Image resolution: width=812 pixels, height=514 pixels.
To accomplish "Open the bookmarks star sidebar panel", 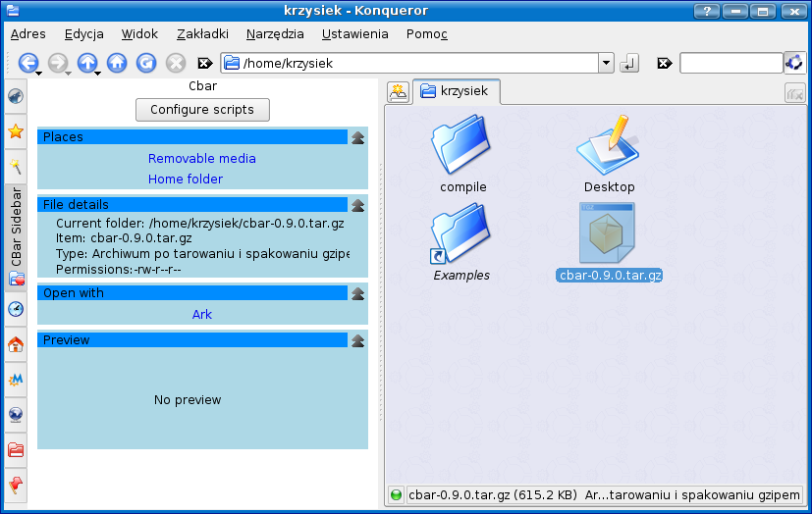I will point(16,130).
